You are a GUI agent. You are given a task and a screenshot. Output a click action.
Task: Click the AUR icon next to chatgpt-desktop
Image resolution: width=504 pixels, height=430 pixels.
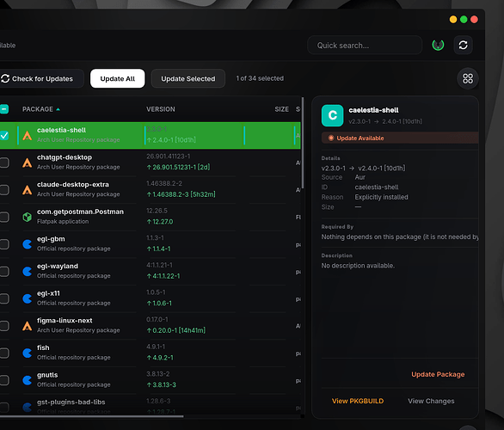(x=28, y=163)
